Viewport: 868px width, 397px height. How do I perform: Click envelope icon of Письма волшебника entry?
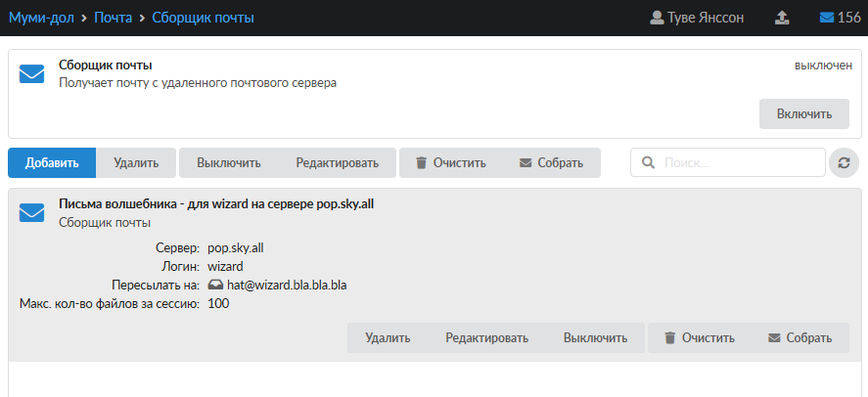click(x=32, y=213)
